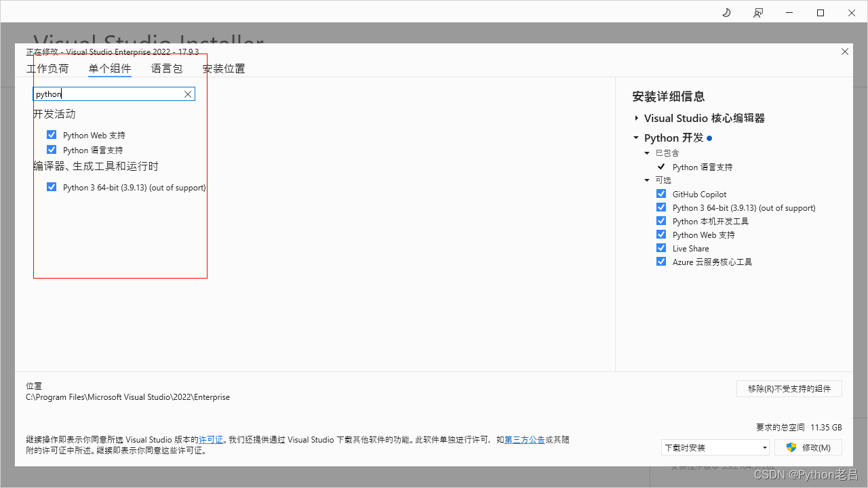Collapse the Python 开发 details
This screenshot has width=868, height=488.
click(x=636, y=138)
